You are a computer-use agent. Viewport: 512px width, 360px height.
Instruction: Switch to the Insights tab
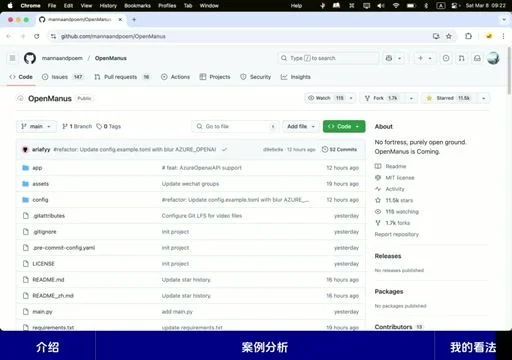[x=296, y=77]
